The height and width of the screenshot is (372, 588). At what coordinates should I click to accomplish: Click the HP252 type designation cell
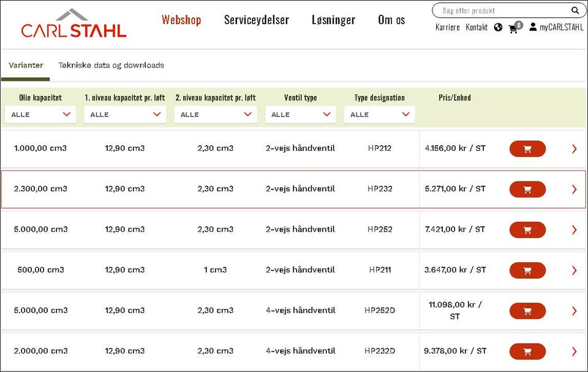coord(380,229)
